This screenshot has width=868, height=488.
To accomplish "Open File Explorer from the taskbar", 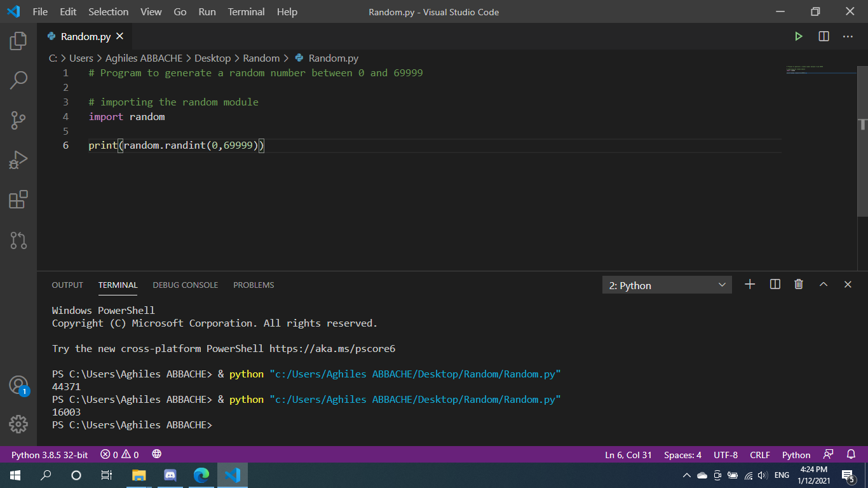I will 139,475.
